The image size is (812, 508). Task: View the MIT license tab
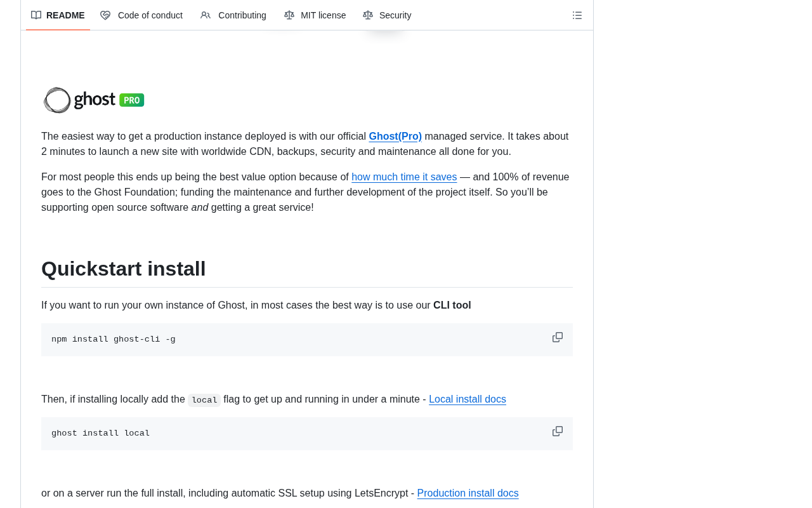(x=315, y=15)
